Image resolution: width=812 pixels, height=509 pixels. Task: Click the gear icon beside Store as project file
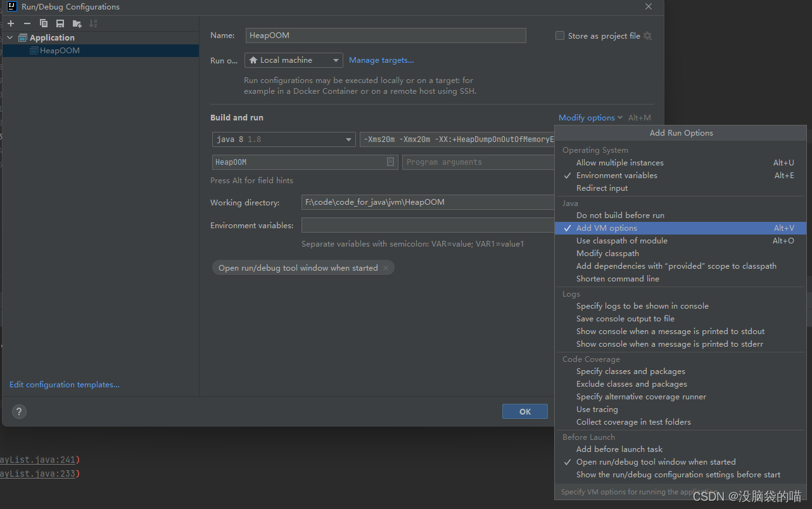tap(647, 36)
